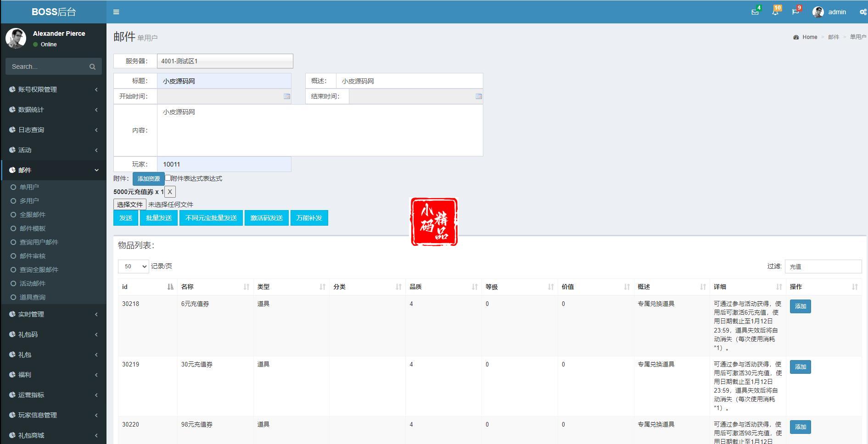Click the 批量发送 button
This screenshot has width=868, height=444.
[159, 218]
